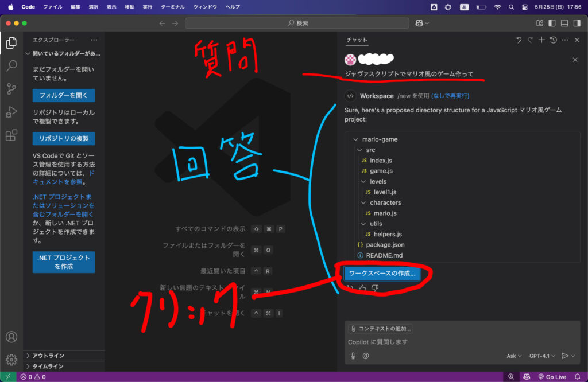588x382 pixels.
Task: Click the Copilot icon in title bar
Action: pos(419,23)
